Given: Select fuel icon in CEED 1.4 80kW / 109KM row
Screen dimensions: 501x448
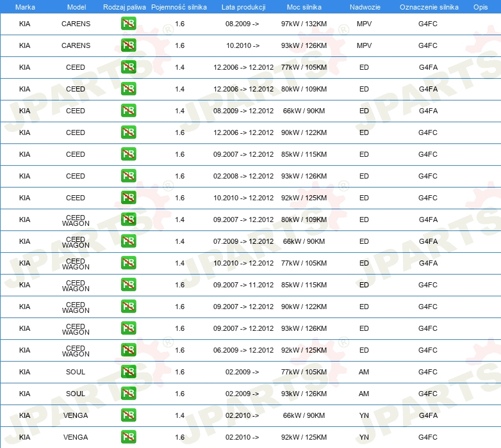Looking at the screenshot, I should point(128,89).
